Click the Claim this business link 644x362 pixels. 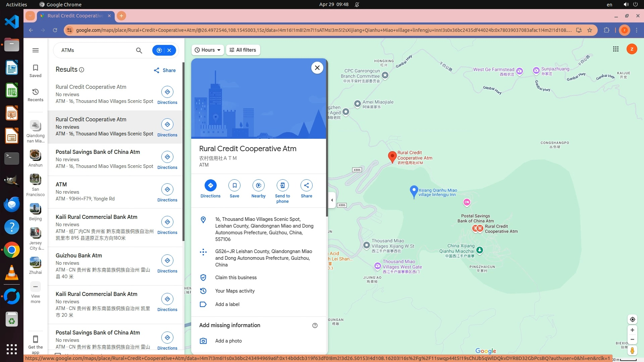pyautogui.click(x=236, y=278)
